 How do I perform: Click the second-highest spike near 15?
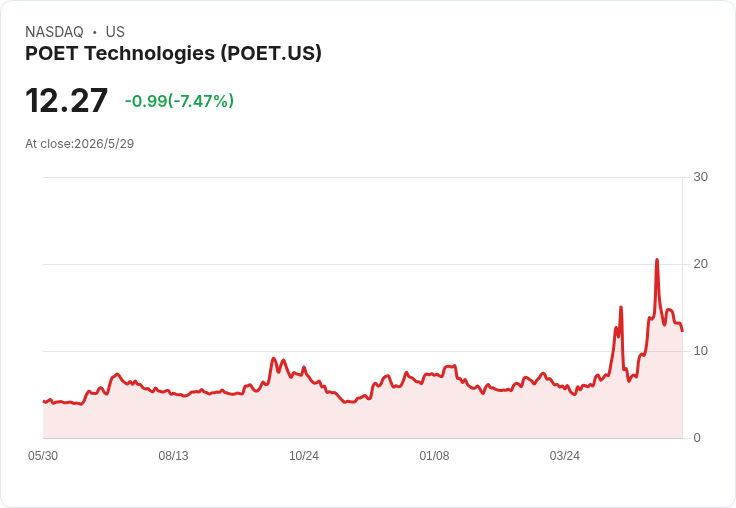621,308
